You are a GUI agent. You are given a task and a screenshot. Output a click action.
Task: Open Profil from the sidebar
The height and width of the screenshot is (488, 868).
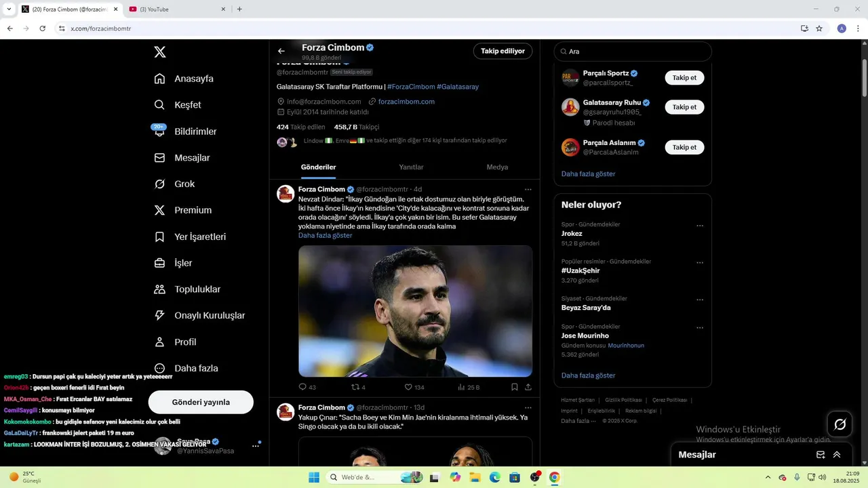tap(175, 342)
